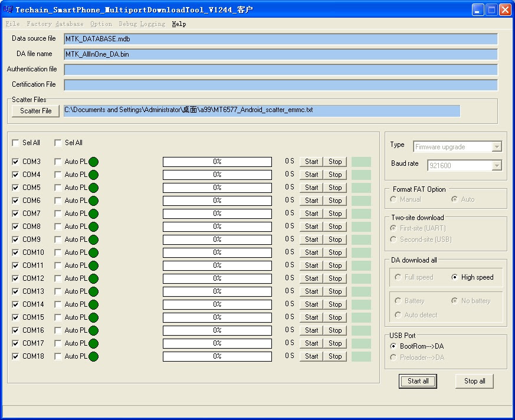Click the green status indicator for COM14

[94, 304]
